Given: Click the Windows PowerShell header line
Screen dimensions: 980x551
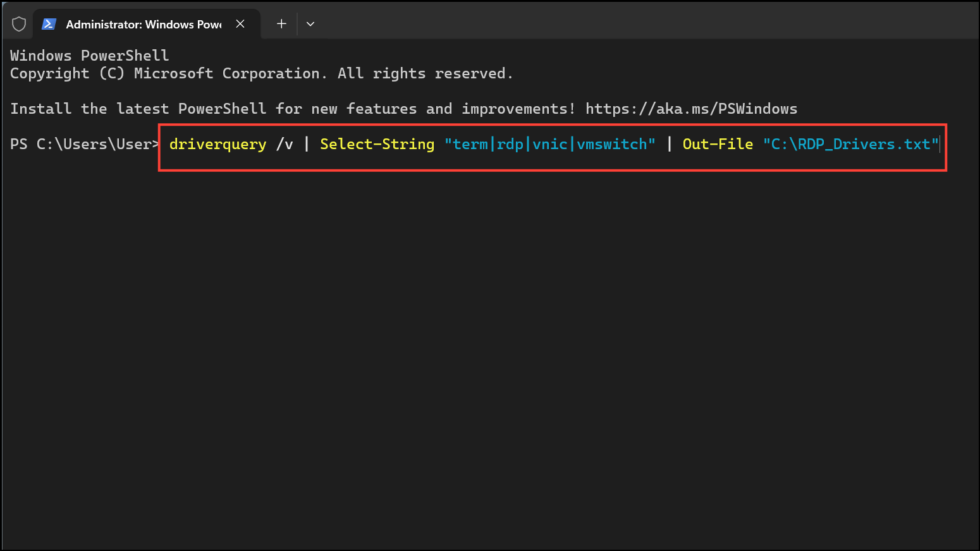Looking at the screenshot, I should point(89,56).
